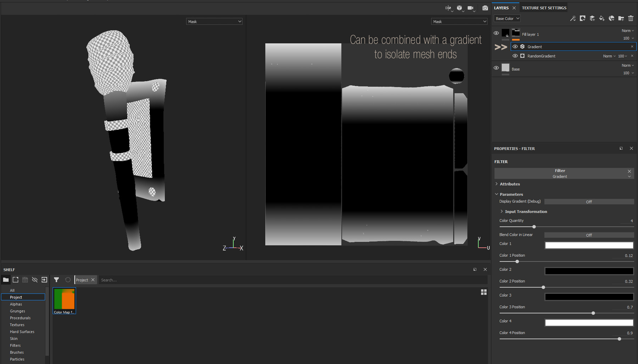Select the Alphas category in the shelf
This screenshot has height=364, width=638.
point(16,304)
